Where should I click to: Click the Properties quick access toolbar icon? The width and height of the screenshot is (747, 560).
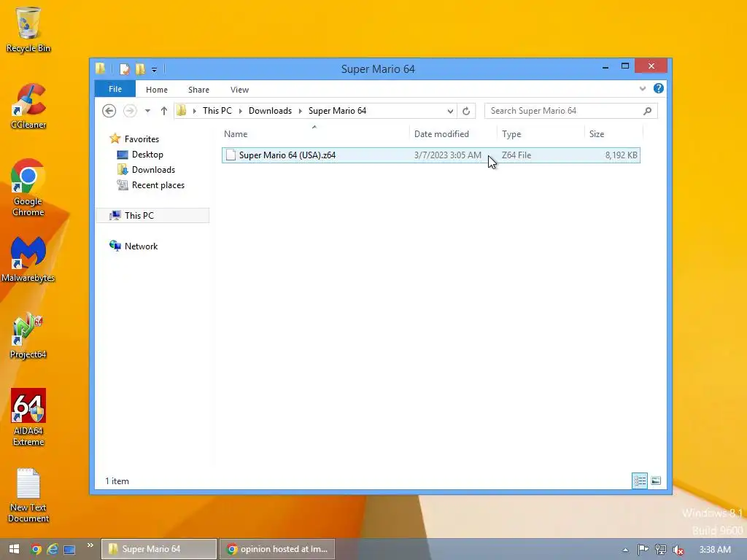(x=124, y=69)
